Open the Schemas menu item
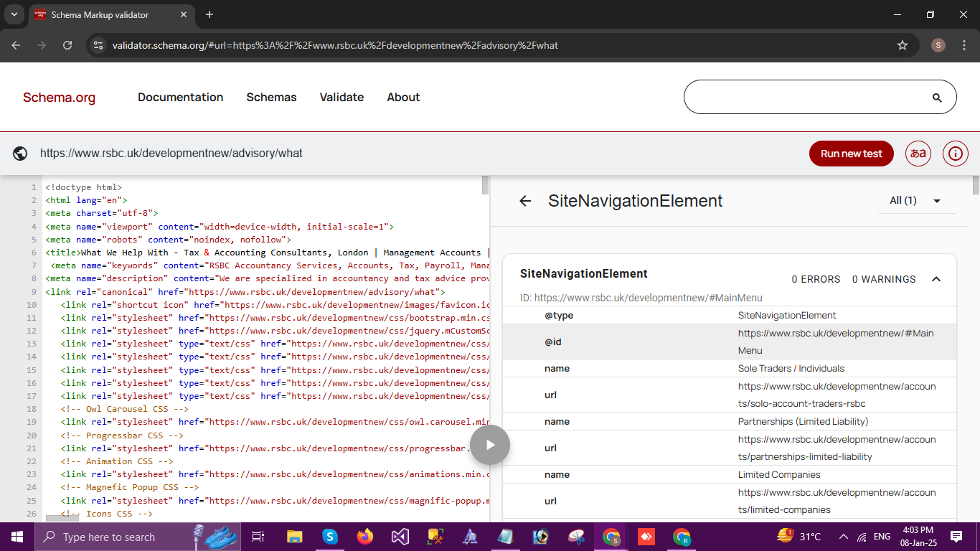Screen dimensions: 980x551 pos(271,97)
